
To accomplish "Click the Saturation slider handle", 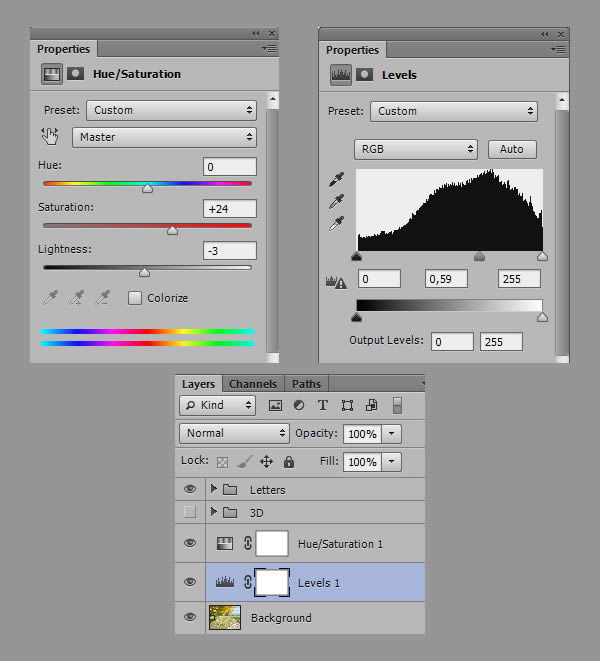I will tap(172, 230).
